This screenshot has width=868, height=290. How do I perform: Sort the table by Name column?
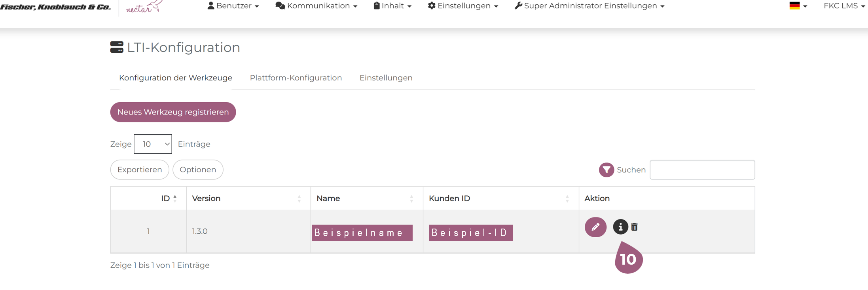pos(411,198)
